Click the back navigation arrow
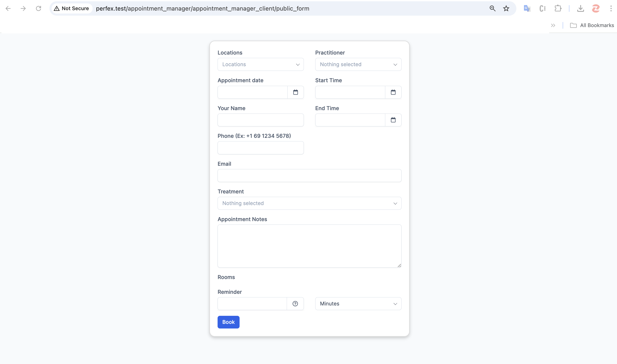The height and width of the screenshot is (364, 617). 8,8
